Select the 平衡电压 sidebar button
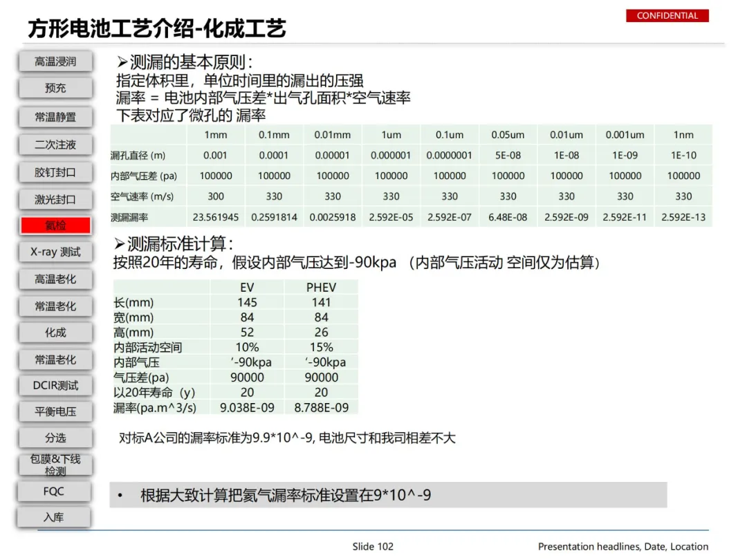The width and height of the screenshot is (747, 560). pos(55,412)
